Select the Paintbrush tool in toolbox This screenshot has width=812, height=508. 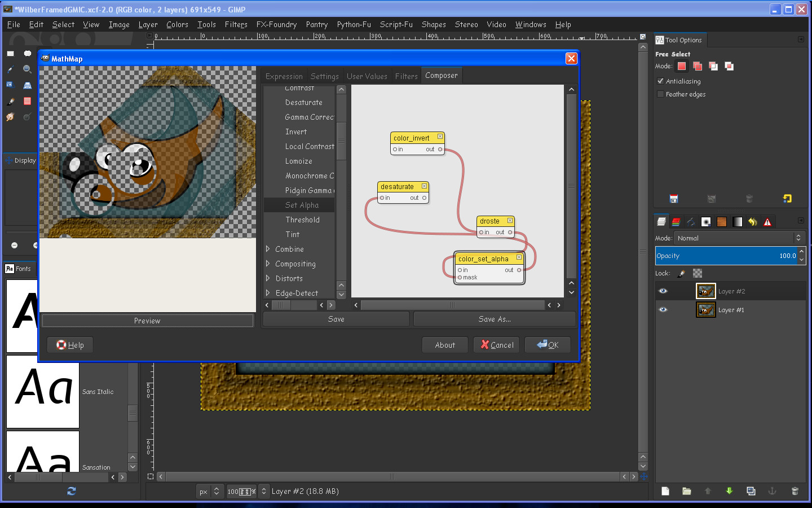pos(10,101)
